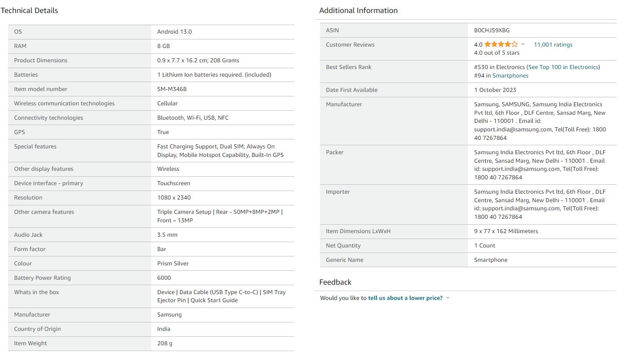644x356 pixels.
Task: Click the GPS 'True' value
Action: (163, 132)
